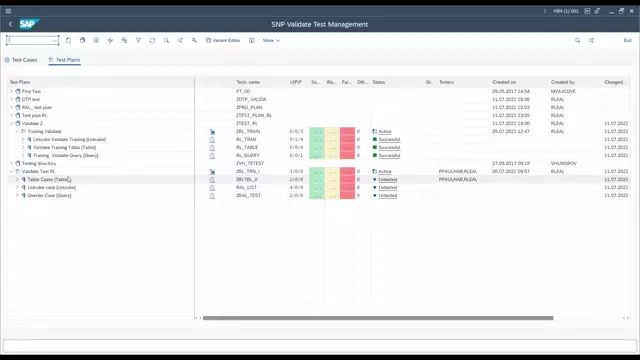Image resolution: width=640 pixels, height=360 pixels.
Task: Switch to the Test Cases tab
Action: point(21,60)
